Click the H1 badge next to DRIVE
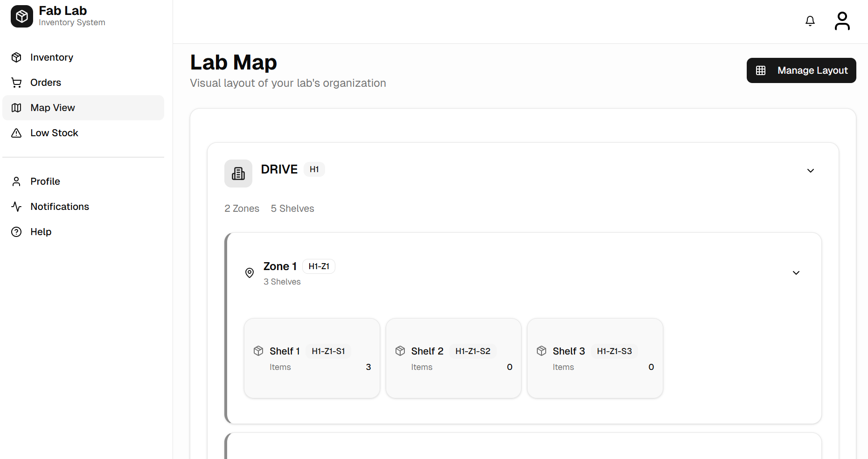Viewport: 868px width, 459px height. click(x=314, y=169)
